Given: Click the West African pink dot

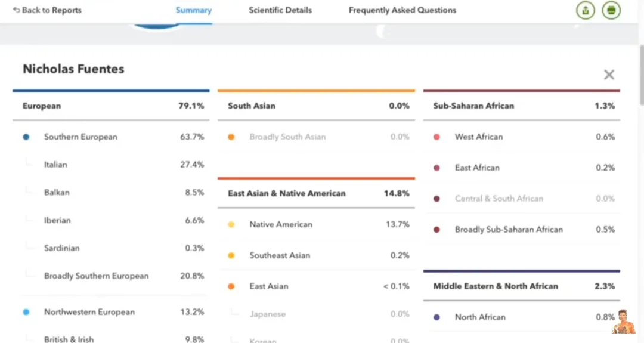Looking at the screenshot, I should [x=437, y=137].
